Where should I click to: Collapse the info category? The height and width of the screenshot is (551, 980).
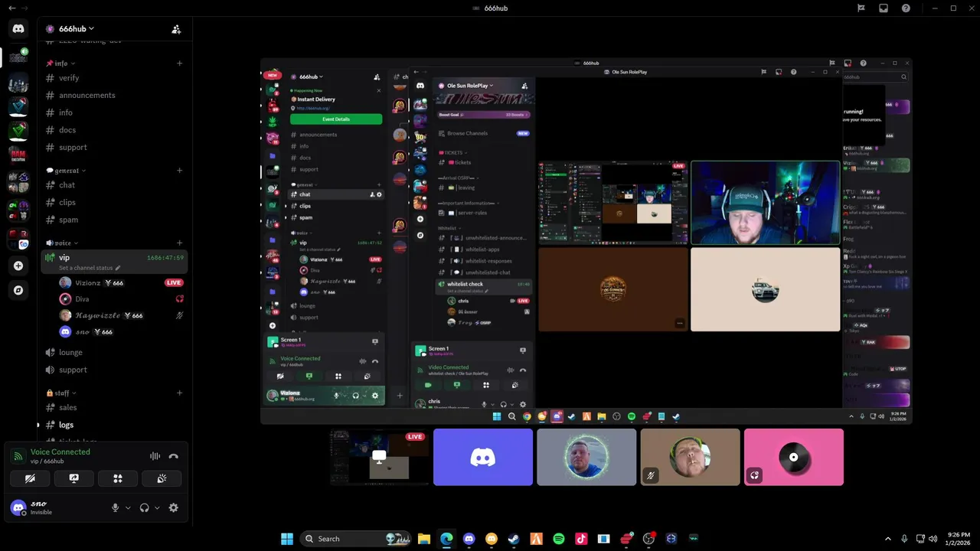point(60,64)
